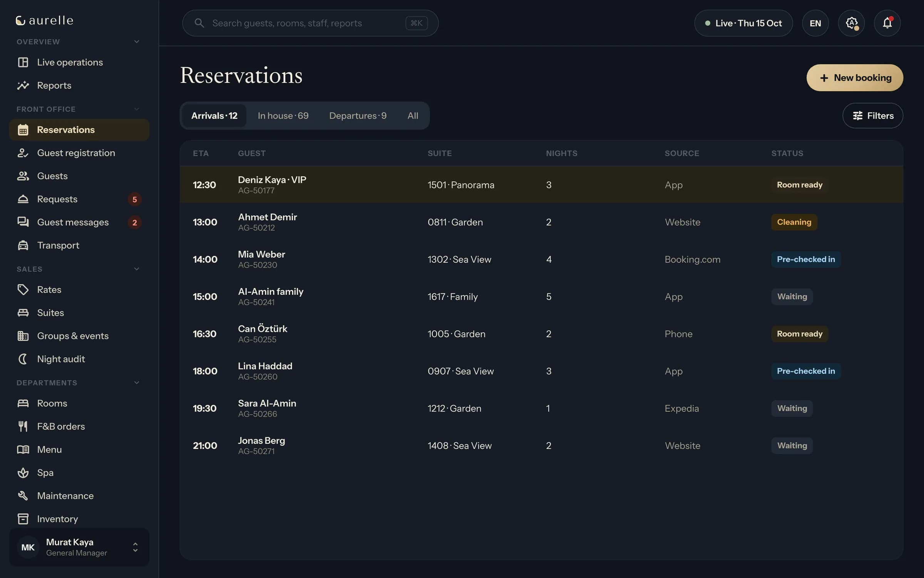Open the Inventory box icon
Screen dimensions: 924x578
pos(23,519)
